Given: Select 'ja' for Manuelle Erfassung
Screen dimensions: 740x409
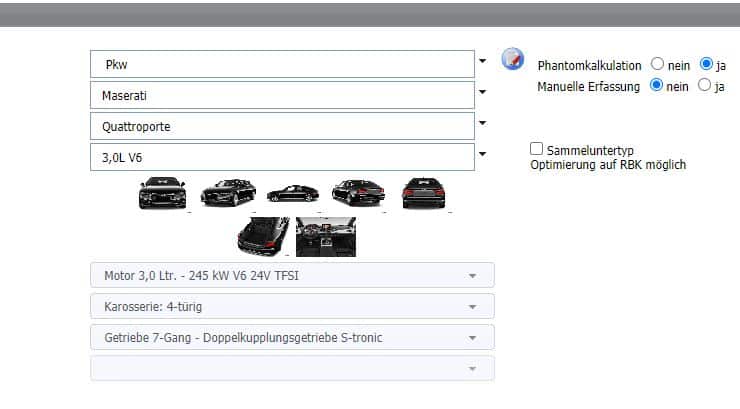Looking at the screenshot, I should pyautogui.click(x=704, y=85).
